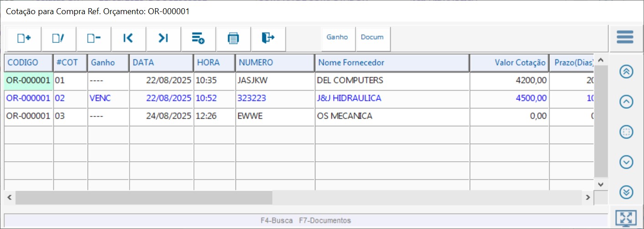Click the new record icon in toolbar
Viewport: 644px width, 229px height.
click(24, 38)
